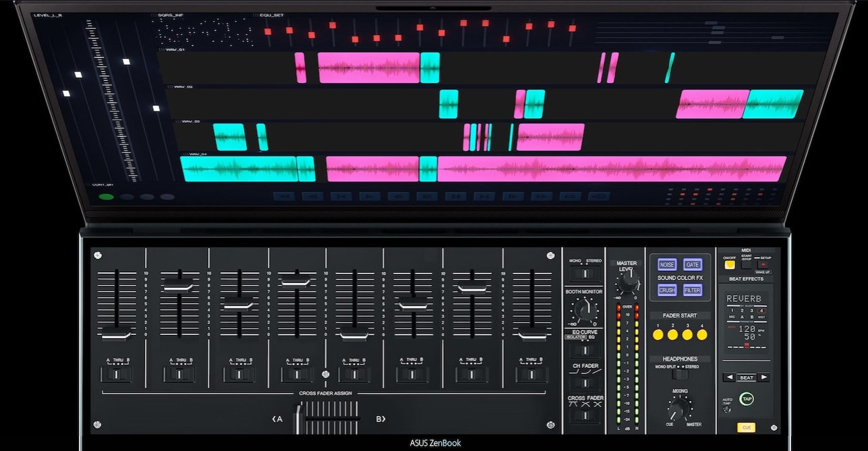This screenshot has width=868, height=451.
Task: Toggle headphones MONO SPLIT/STEREO switch
Action: pos(680,374)
